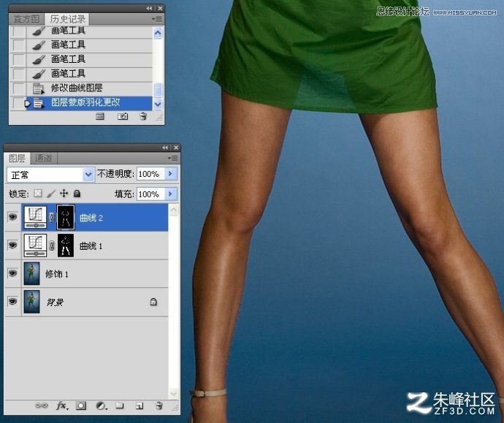The image size is (504, 423).
Task: Lock all padlock icon in lock row
Action: 77,194
